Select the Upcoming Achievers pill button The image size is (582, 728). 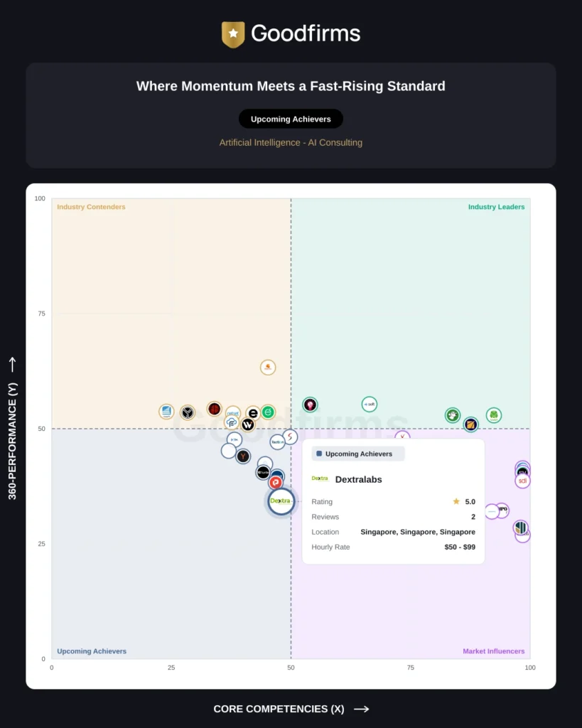coord(291,119)
